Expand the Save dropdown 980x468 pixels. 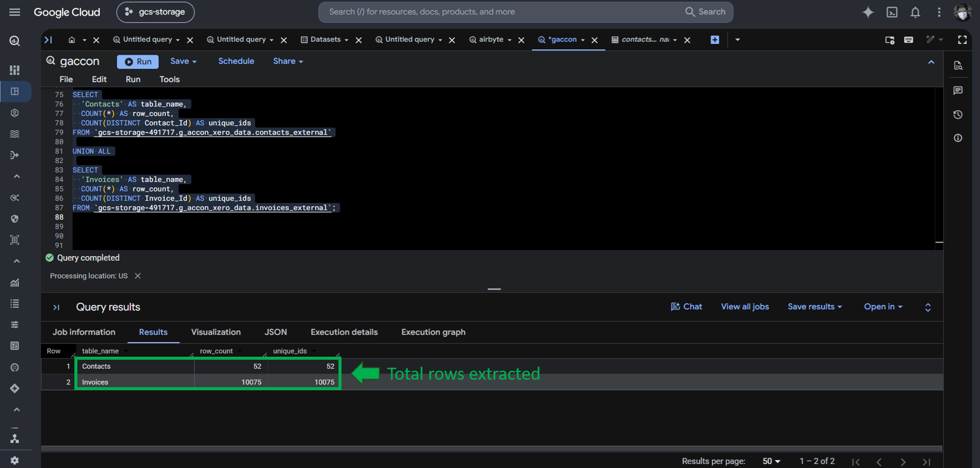pyautogui.click(x=183, y=61)
